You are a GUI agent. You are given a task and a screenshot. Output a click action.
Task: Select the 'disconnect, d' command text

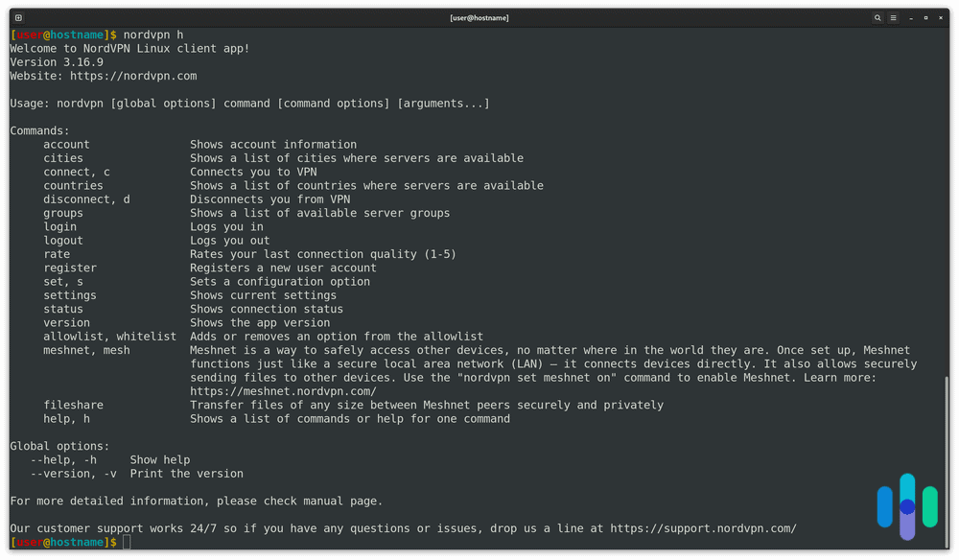[84, 198]
